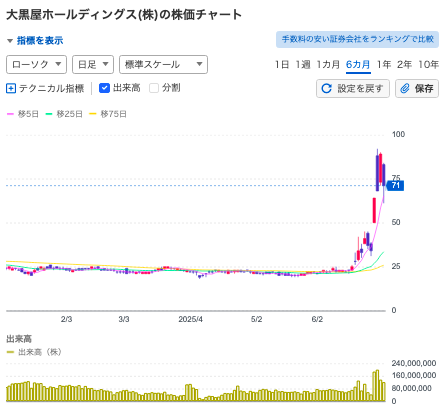The image size is (447, 404).
Task: Select the 6カ月 period tab
Action: [358, 64]
